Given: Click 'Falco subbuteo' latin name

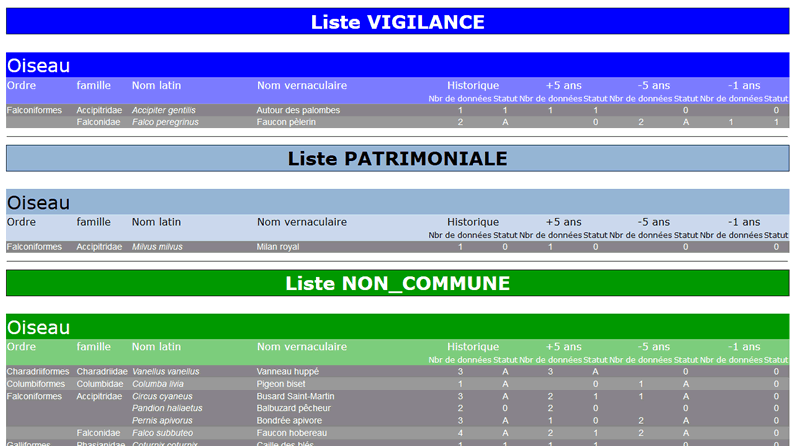Looking at the screenshot, I should click(x=162, y=433).
